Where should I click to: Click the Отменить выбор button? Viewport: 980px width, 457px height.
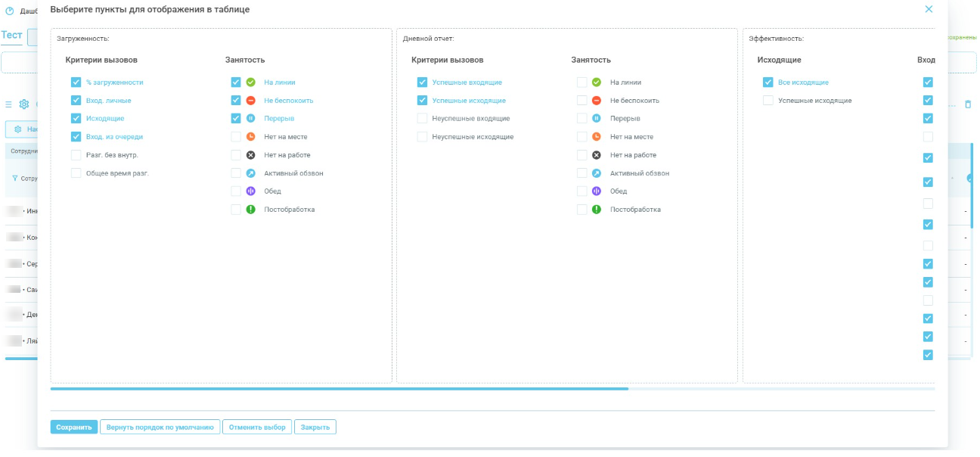257,427
